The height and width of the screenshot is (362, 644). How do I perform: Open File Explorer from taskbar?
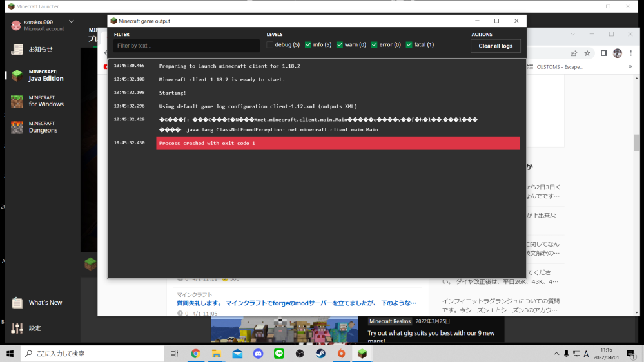(x=217, y=354)
